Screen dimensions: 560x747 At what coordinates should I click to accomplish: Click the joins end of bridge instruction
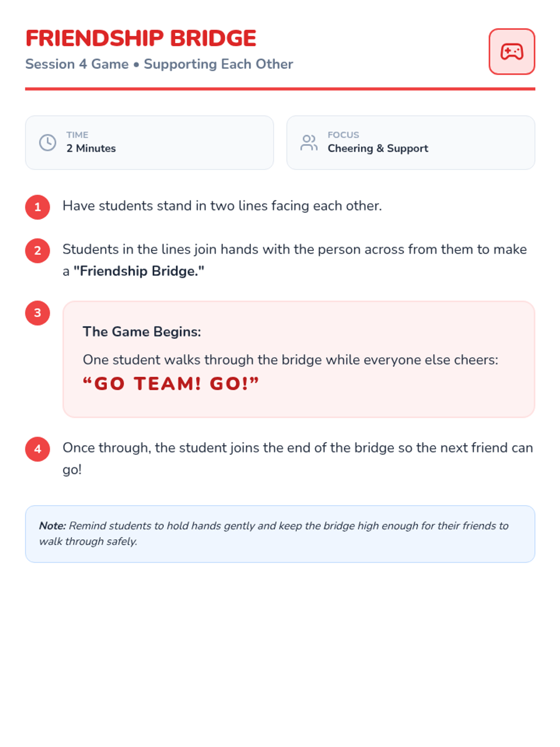coord(298,448)
